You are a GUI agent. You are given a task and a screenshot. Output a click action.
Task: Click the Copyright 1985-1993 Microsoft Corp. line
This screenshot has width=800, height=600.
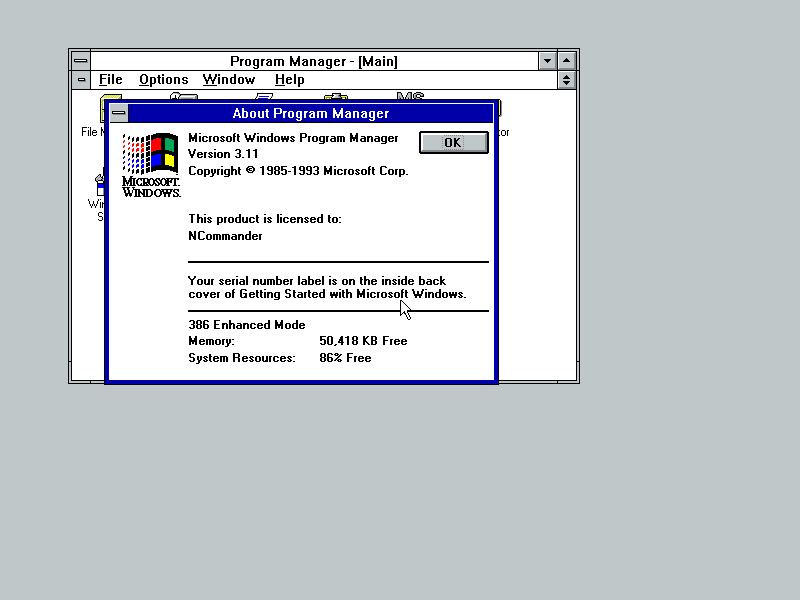click(298, 170)
